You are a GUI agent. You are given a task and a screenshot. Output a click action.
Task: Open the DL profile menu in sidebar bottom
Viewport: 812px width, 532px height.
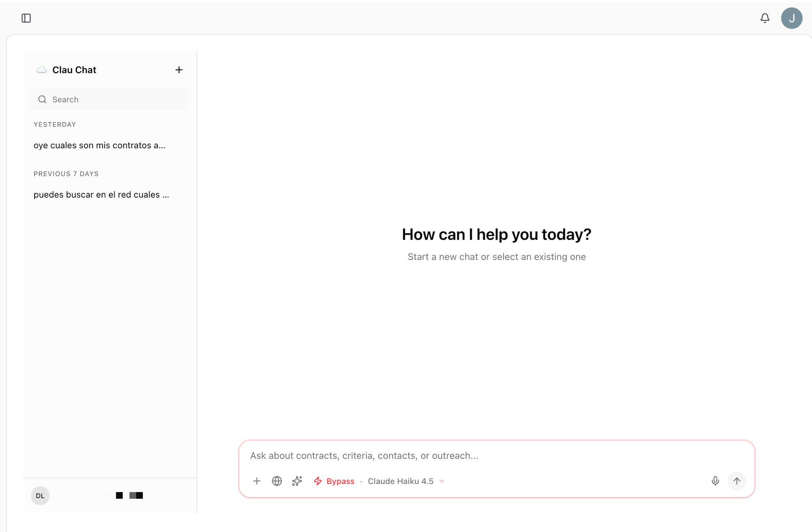pos(40,495)
